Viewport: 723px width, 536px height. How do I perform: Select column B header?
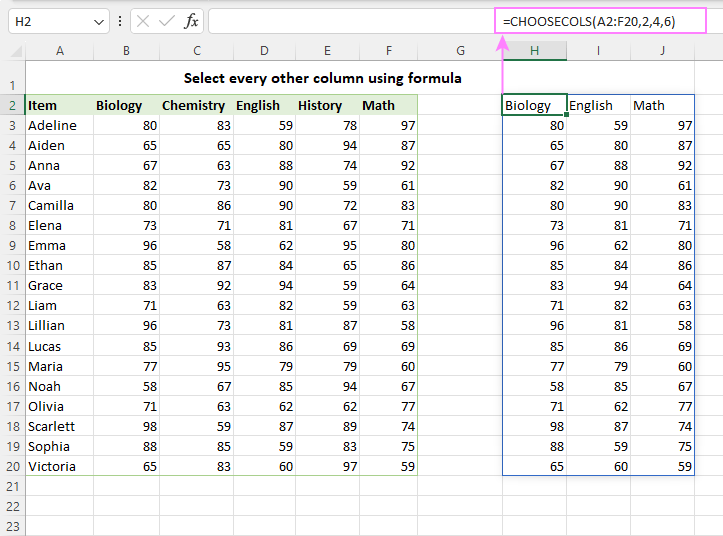(126, 51)
